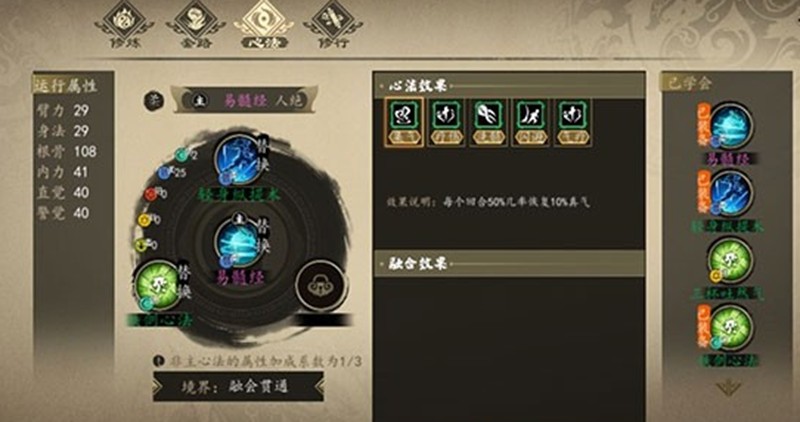The image size is (800, 422).
Task: Select the third 心法效果 effect icon
Action: 489,122
